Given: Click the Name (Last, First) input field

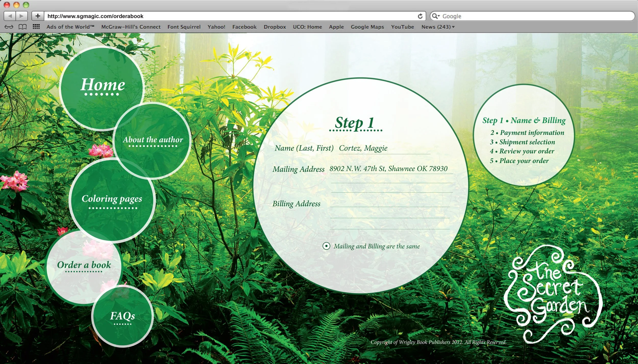Looking at the screenshot, I should click(384, 149).
